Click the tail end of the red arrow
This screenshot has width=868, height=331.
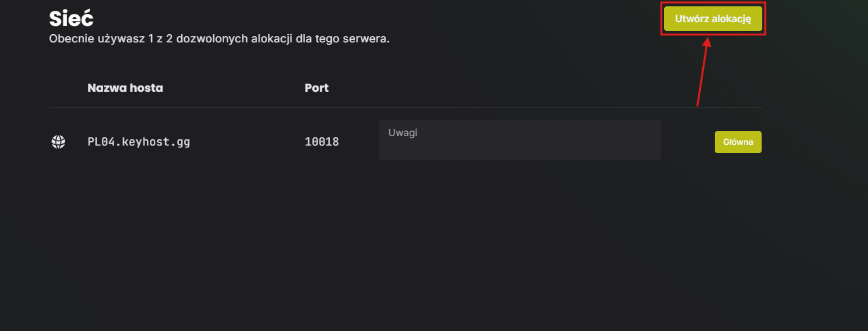pyautogui.click(x=697, y=105)
